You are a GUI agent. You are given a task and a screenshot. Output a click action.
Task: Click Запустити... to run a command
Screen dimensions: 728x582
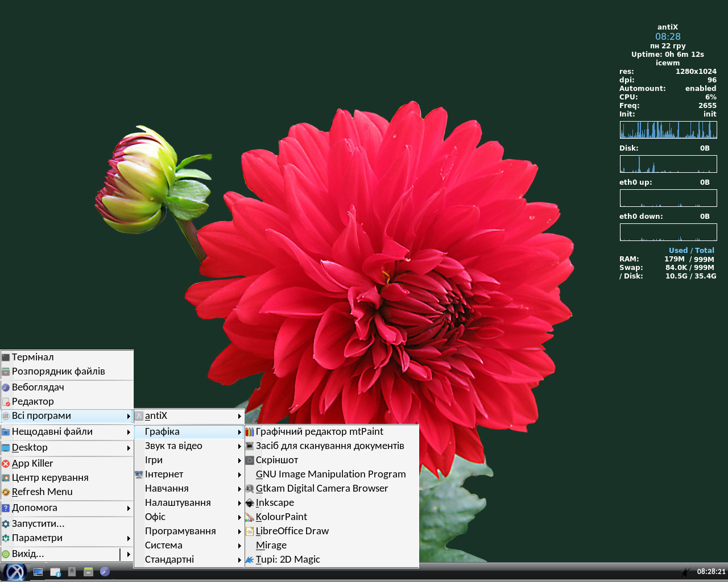pyautogui.click(x=38, y=524)
